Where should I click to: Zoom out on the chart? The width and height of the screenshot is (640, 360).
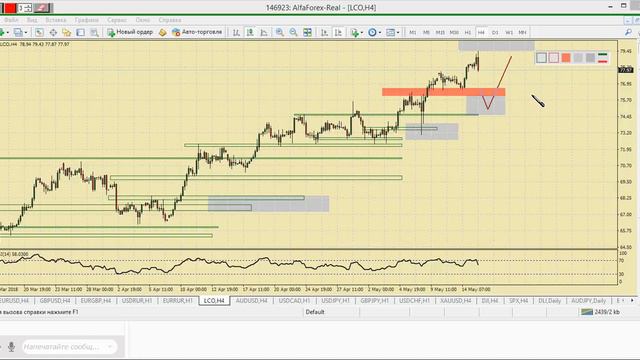[x=293, y=32]
